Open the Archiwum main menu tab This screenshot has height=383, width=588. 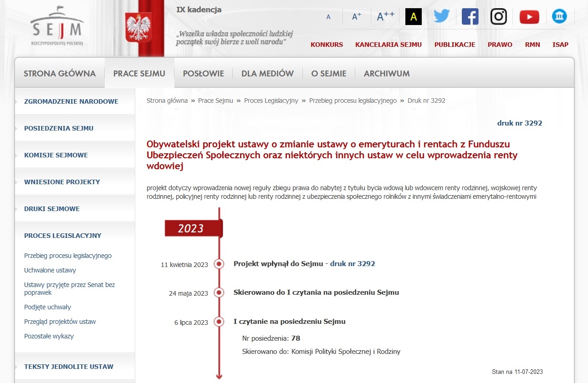[x=386, y=73]
